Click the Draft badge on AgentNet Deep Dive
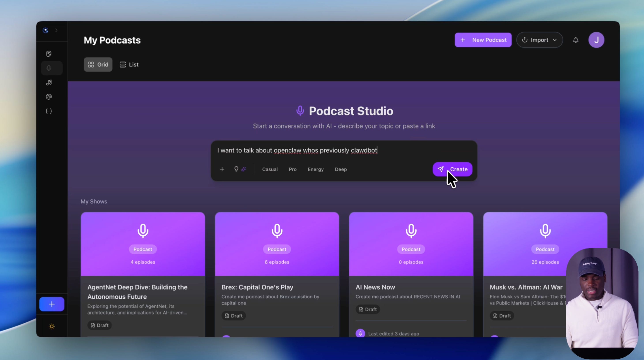644x360 pixels. coord(100,325)
